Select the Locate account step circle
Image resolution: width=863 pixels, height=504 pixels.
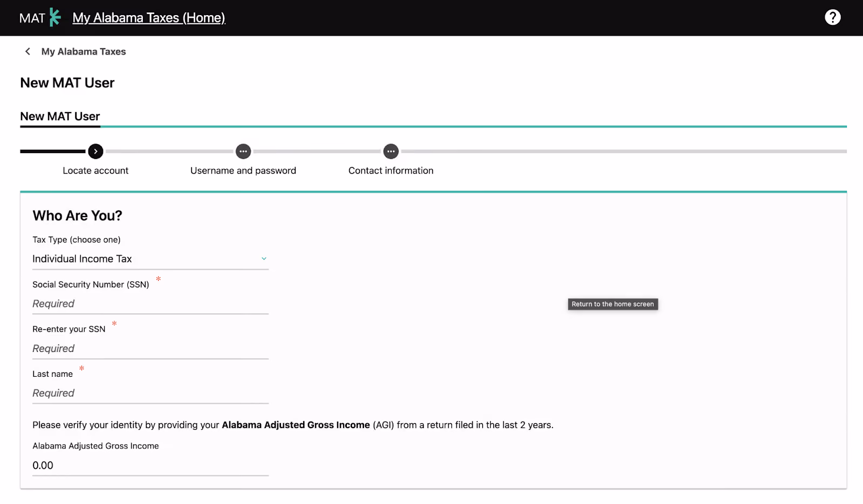tap(95, 151)
